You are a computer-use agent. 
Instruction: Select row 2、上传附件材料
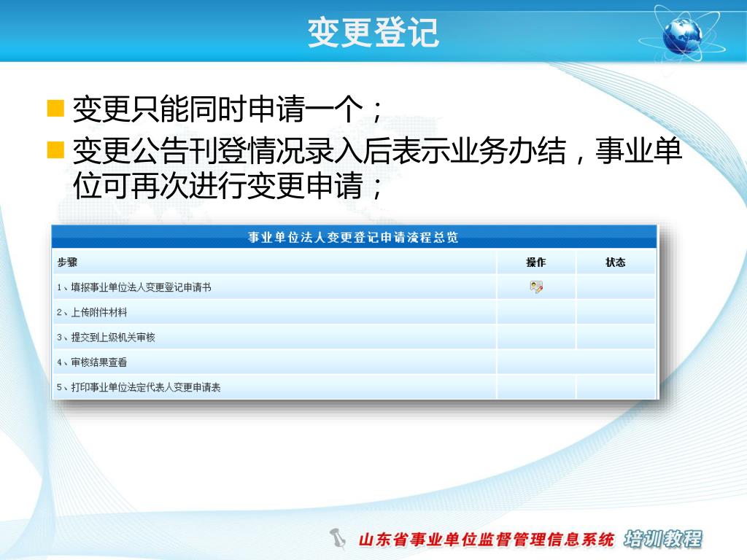[x=355, y=312]
